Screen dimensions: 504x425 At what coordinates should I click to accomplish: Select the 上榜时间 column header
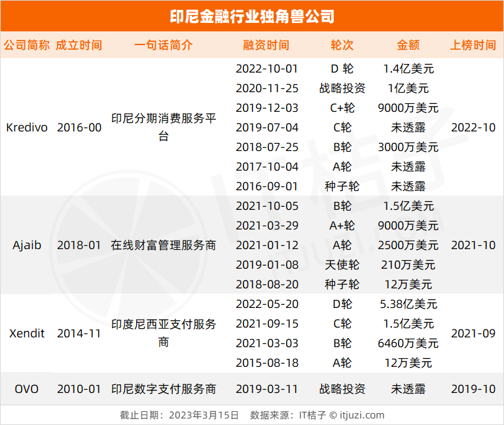pos(473,45)
